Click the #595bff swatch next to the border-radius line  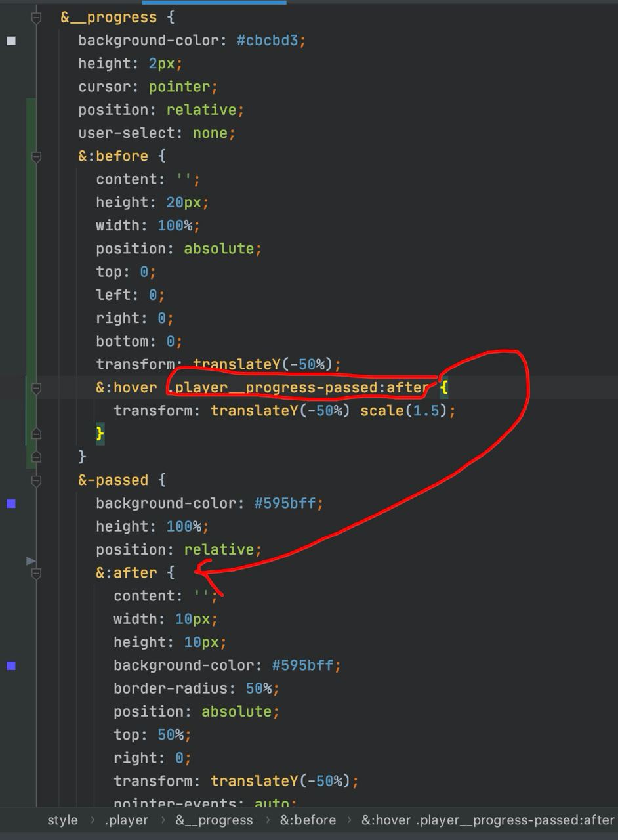click(x=11, y=665)
